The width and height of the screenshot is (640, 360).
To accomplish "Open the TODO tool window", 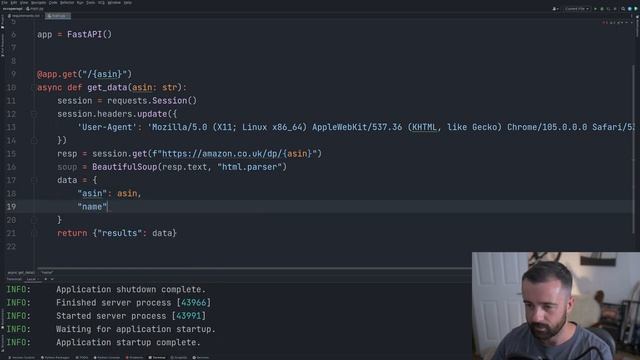I will [82, 358].
